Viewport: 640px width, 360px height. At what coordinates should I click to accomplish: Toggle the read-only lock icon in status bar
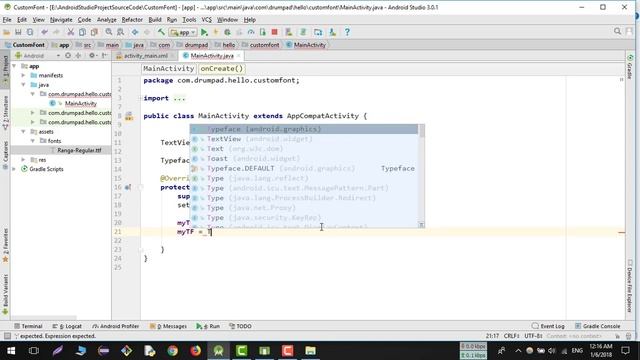click(x=618, y=336)
